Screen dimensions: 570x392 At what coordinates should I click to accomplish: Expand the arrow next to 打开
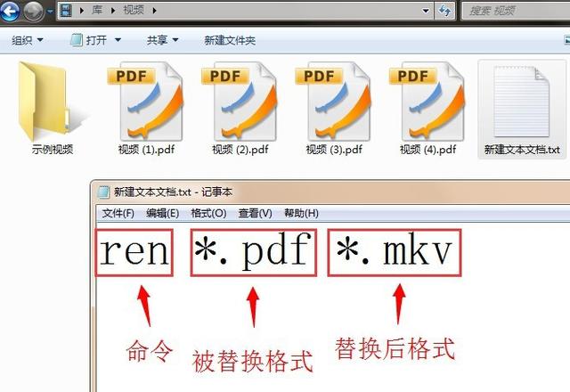[118, 40]
